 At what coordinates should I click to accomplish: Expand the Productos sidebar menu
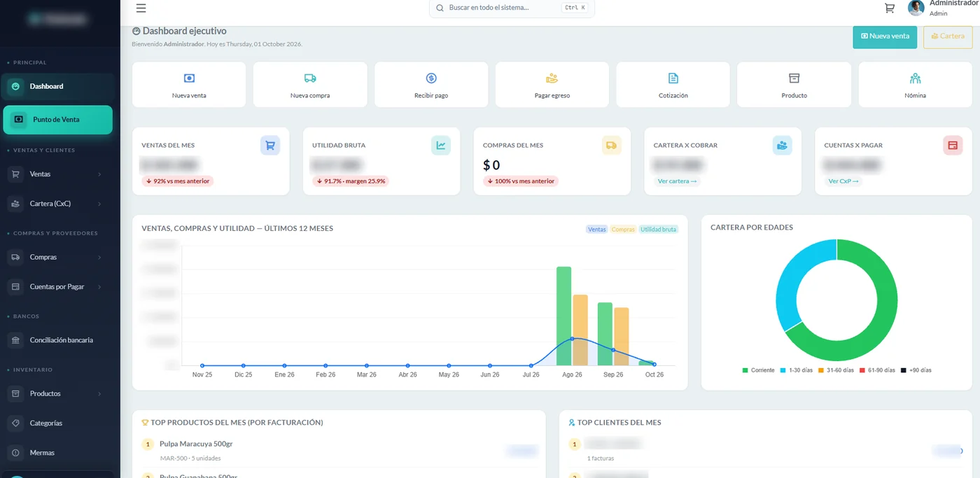click(57, 394)
